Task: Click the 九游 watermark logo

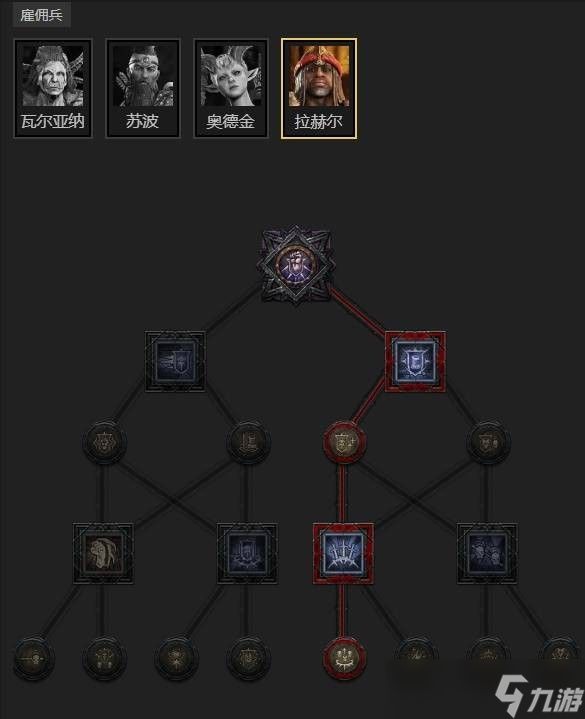Action: (x=539, y=695)
